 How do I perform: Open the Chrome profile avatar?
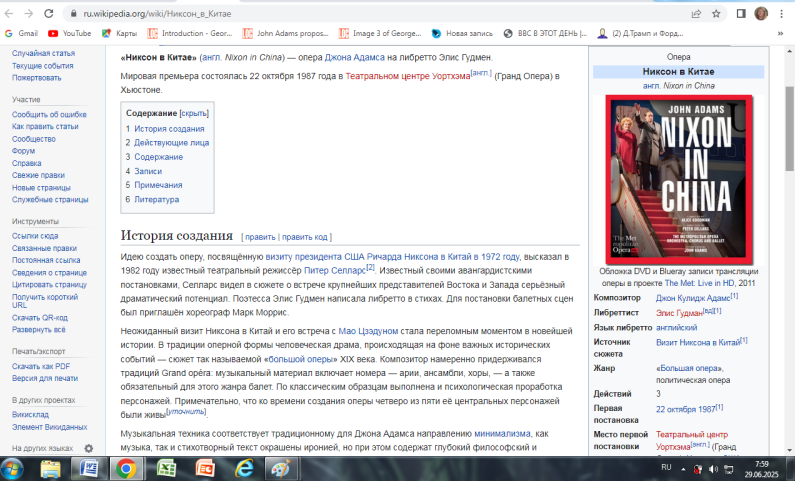[761, 14]
